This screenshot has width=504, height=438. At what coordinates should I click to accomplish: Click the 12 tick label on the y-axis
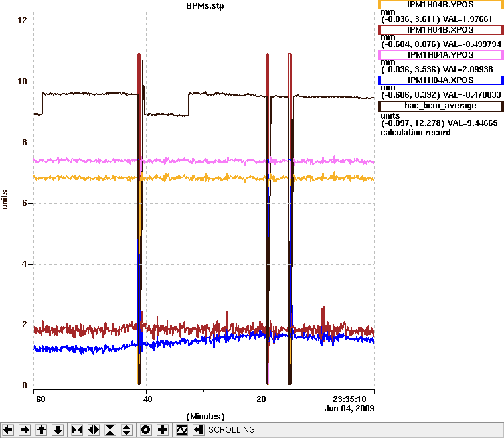tap(22, 21)
